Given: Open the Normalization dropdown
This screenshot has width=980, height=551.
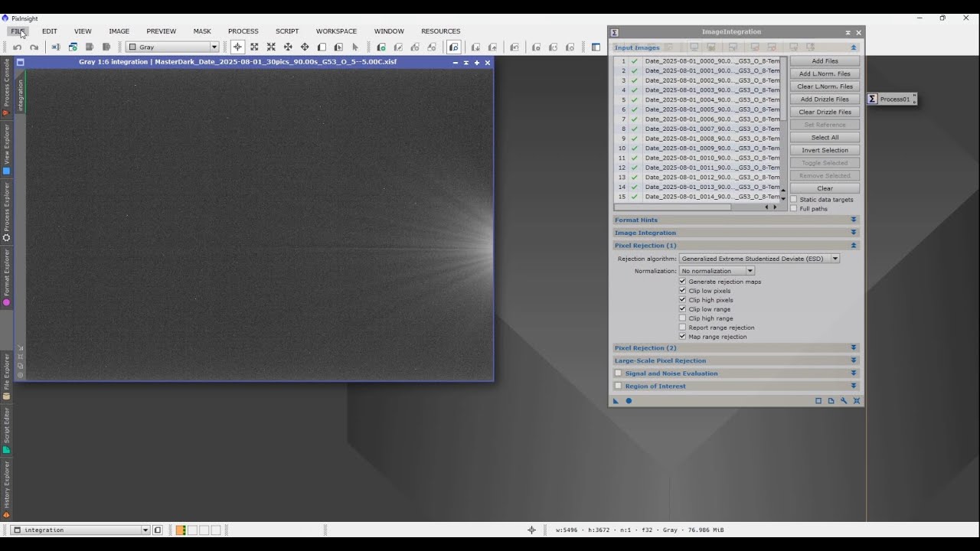Looking at the screenshot, I should 717,271.
